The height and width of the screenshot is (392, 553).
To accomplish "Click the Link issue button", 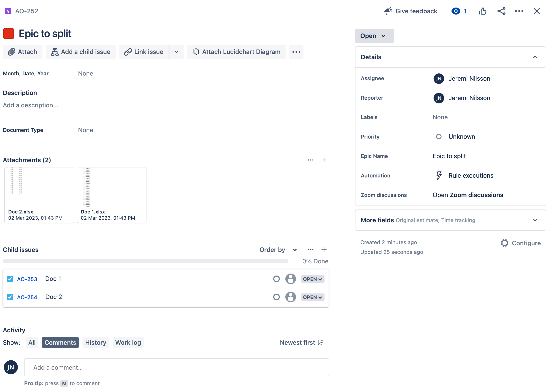I will (x=144, y=52).
